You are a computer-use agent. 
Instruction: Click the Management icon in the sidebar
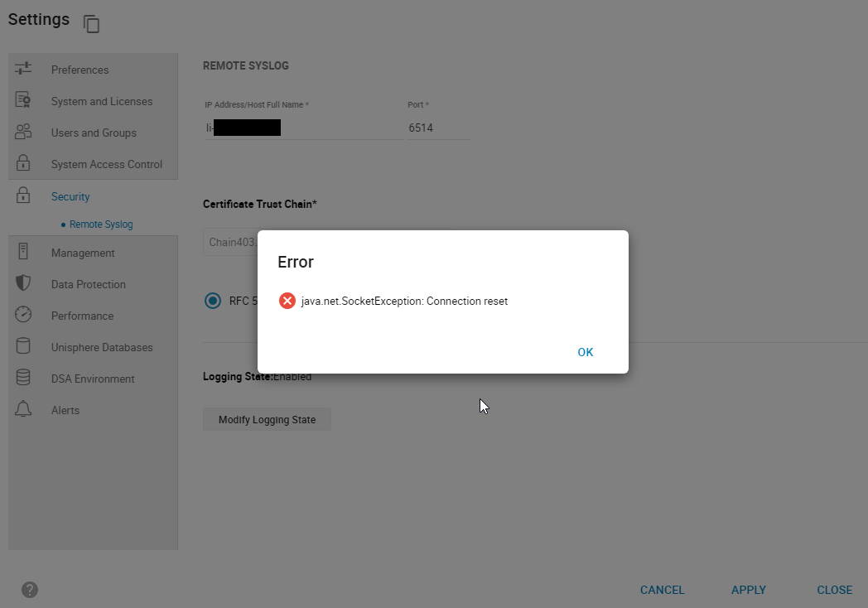pyautogui.click(x=23, y=252)
